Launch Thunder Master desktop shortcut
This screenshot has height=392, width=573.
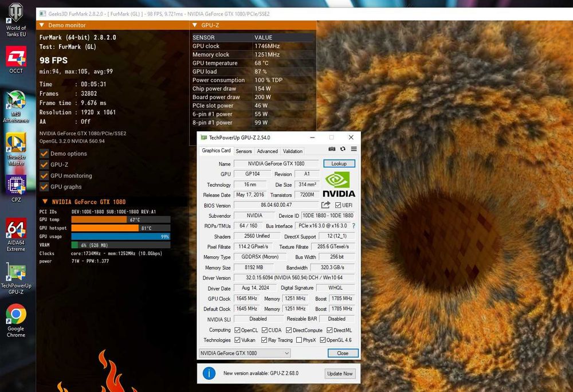pyautogui.click(x=15, y=150)
